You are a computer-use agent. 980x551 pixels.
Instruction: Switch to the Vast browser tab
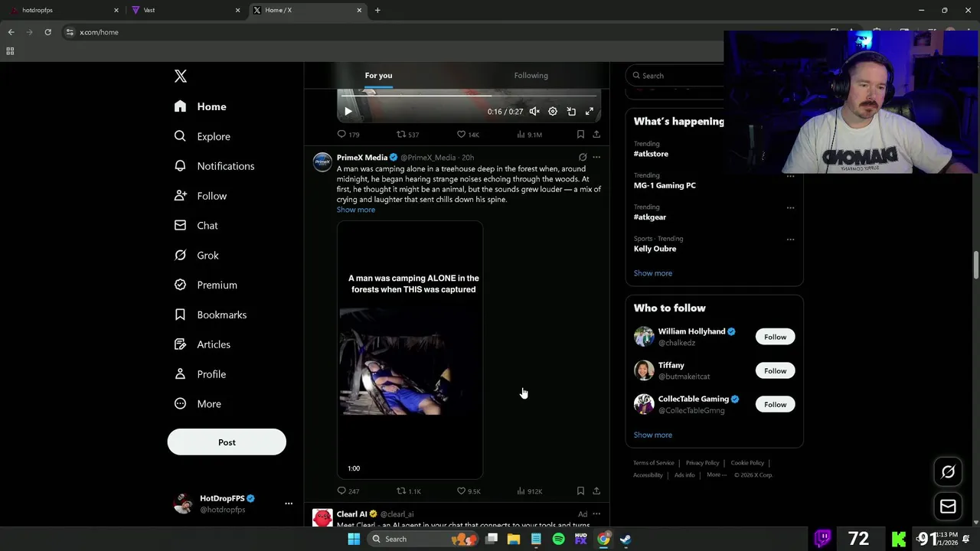tap(185, 10)
